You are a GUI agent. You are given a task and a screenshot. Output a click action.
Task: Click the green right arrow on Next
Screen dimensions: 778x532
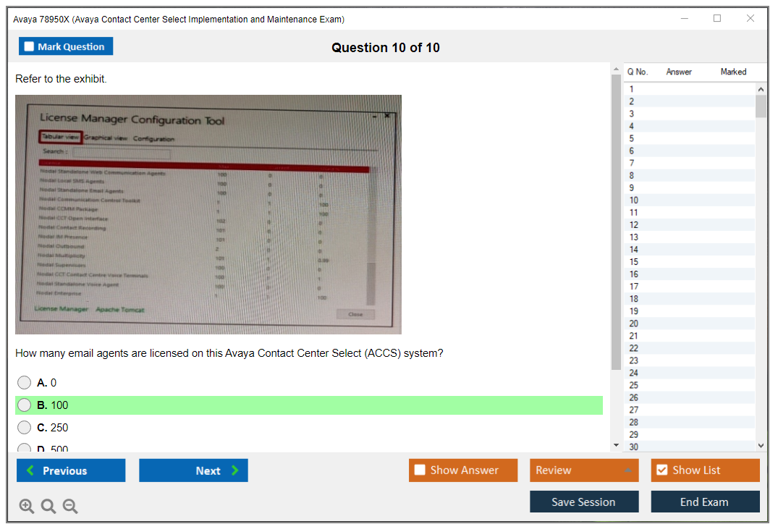[x=234, y=470]
